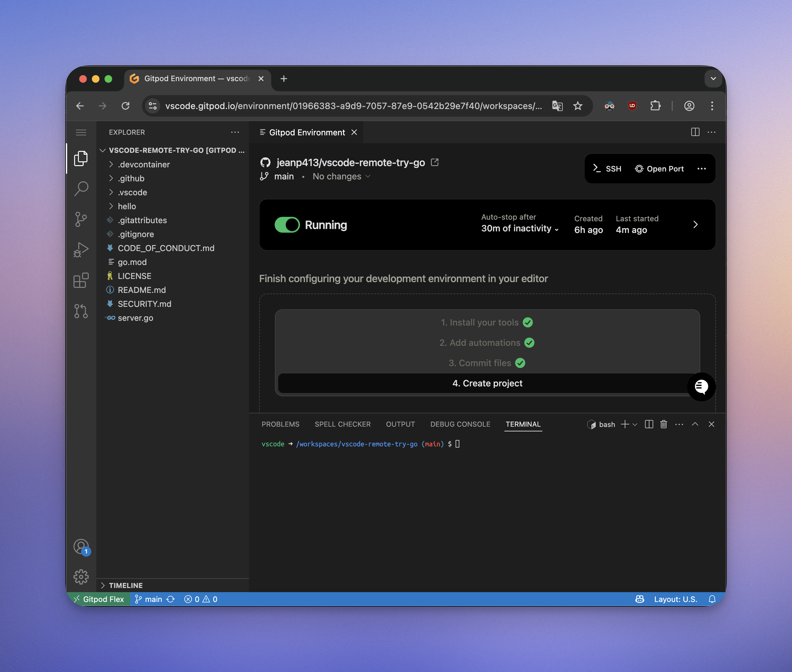The width and height of the screenshot is (792, 672).
Task: Click the Open Port button
Action: (659, 169)
